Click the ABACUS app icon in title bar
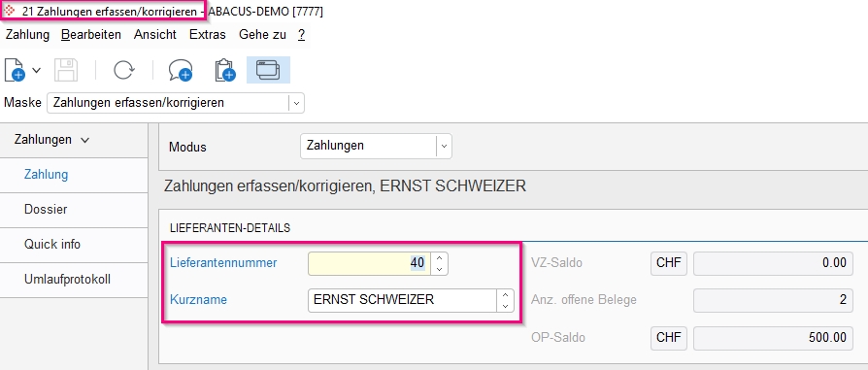Image resolution: width=868 pixels, height=370 pixels. pyautogui.click(x=10, y=11)
